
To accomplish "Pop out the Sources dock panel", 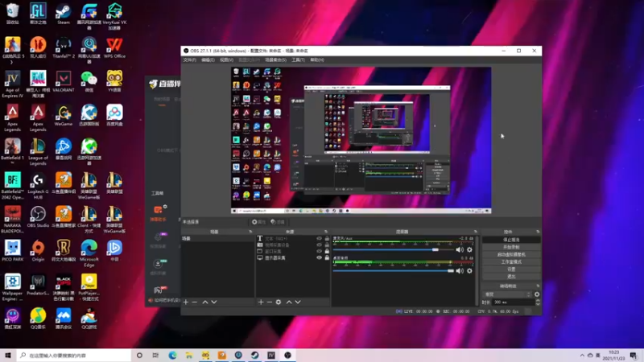I will pyautogui.click(x=326, y=232).
